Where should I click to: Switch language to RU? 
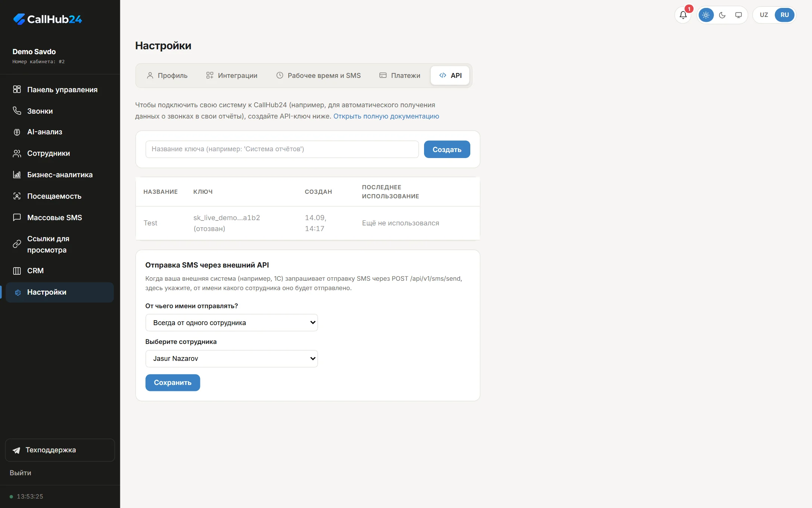click(785, 15)
